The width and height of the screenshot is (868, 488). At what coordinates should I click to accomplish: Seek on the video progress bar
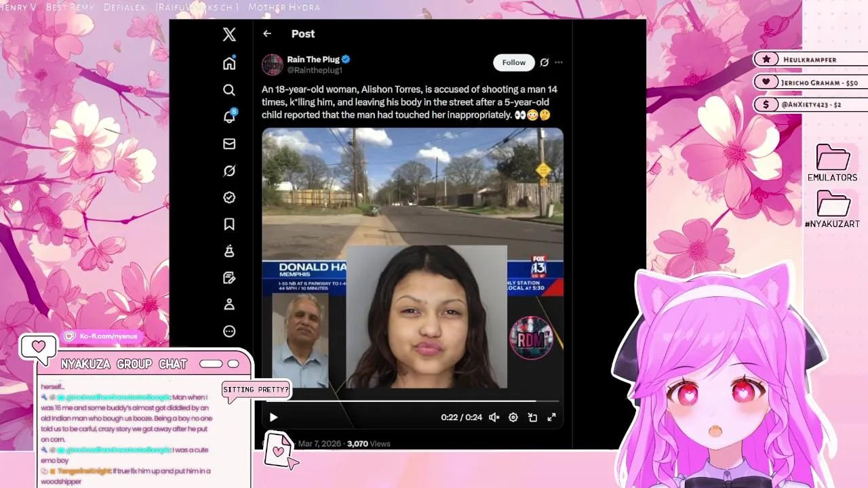(412, 401)
